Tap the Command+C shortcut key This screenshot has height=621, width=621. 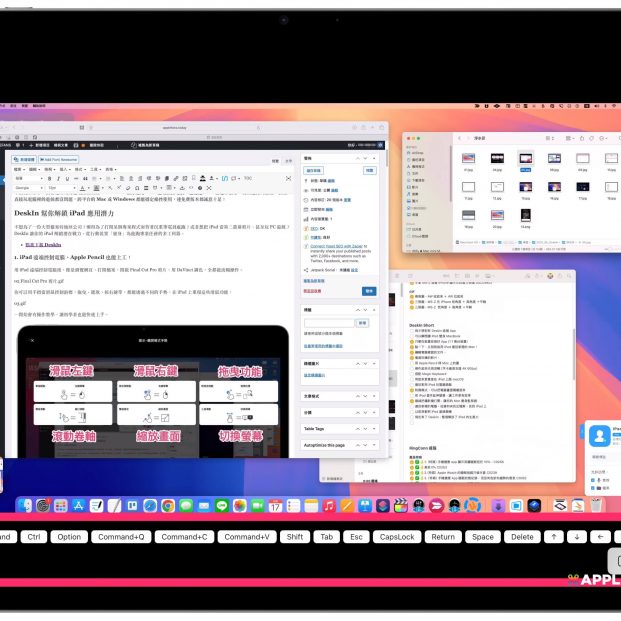184,537
